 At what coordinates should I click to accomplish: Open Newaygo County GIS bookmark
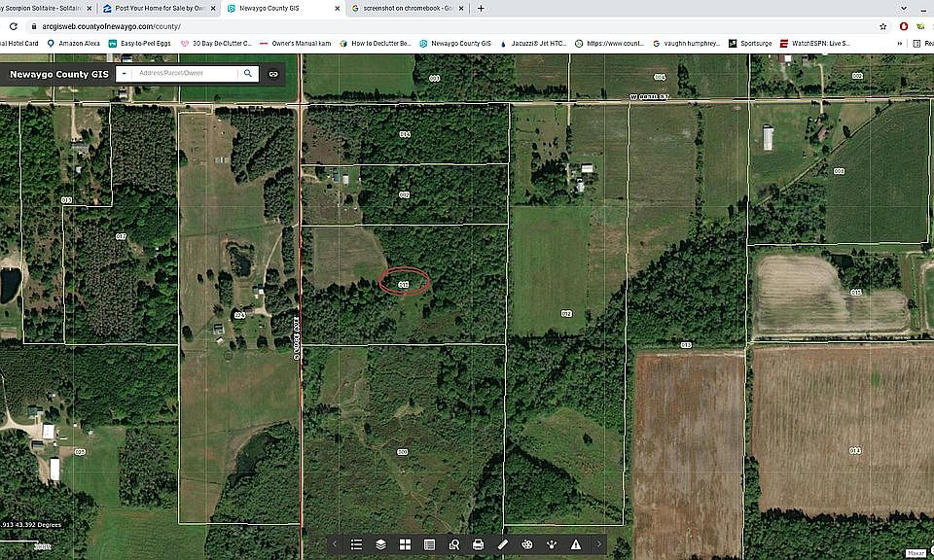(455, 44)
